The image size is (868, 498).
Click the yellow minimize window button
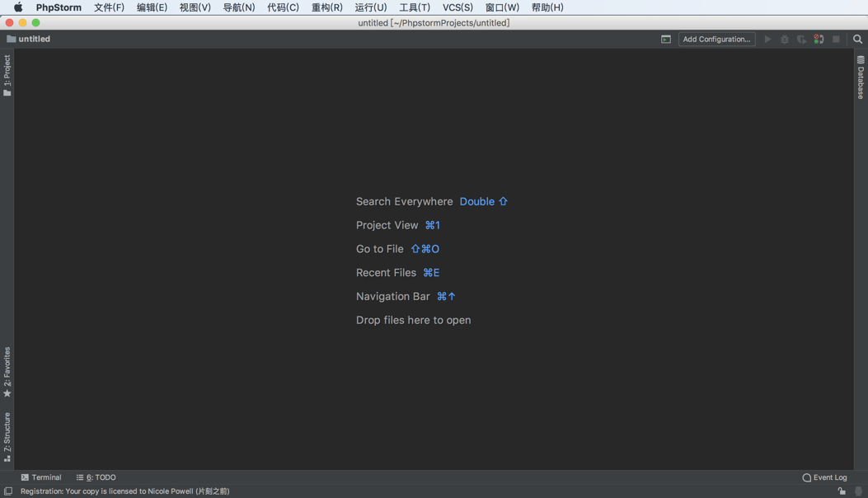(x=23, y=23)
